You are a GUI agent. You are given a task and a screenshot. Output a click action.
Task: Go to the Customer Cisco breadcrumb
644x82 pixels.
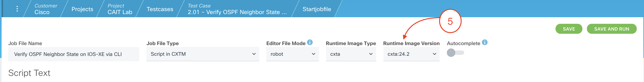pos(46,9)
